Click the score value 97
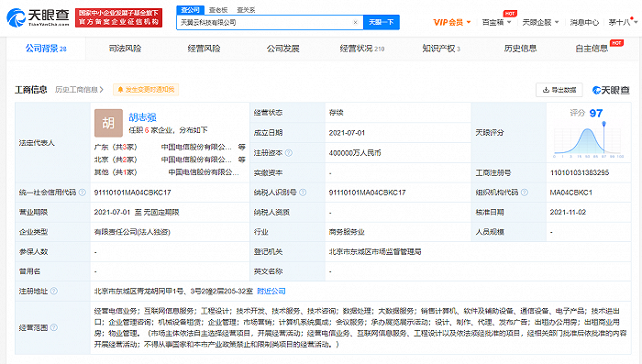This screenshot has height=364, width=642. (596, 113)
